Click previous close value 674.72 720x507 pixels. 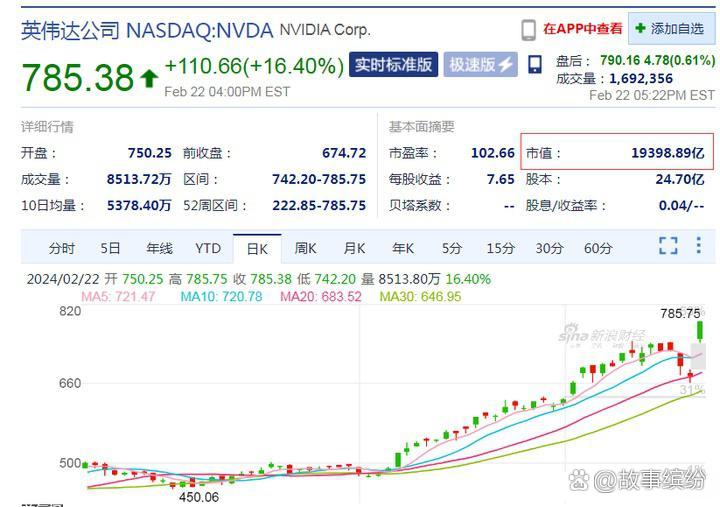point(344,152)
